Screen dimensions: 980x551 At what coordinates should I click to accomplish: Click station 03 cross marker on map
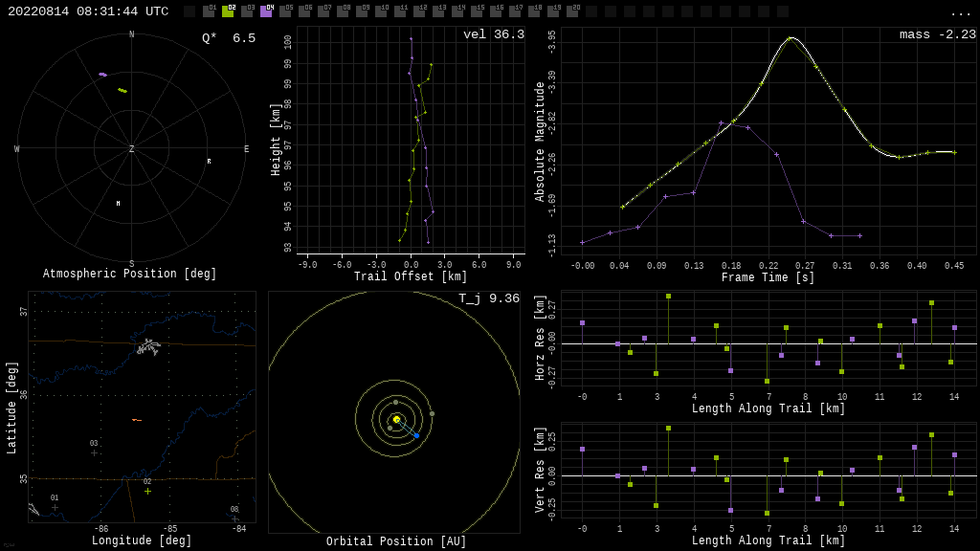click(94, 452)
